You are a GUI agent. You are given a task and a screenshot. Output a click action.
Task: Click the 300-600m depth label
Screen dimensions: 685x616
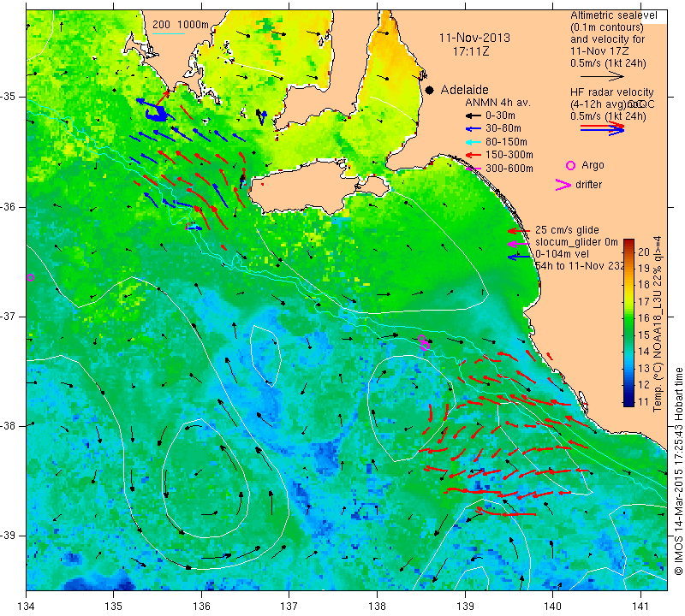[509, 169]
